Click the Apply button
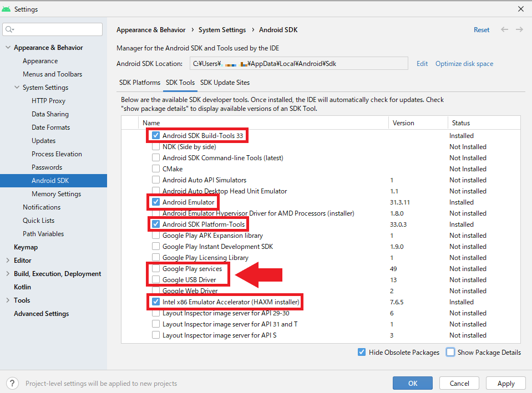The height and width of the screenshot is (393, 532). point(505,383)
